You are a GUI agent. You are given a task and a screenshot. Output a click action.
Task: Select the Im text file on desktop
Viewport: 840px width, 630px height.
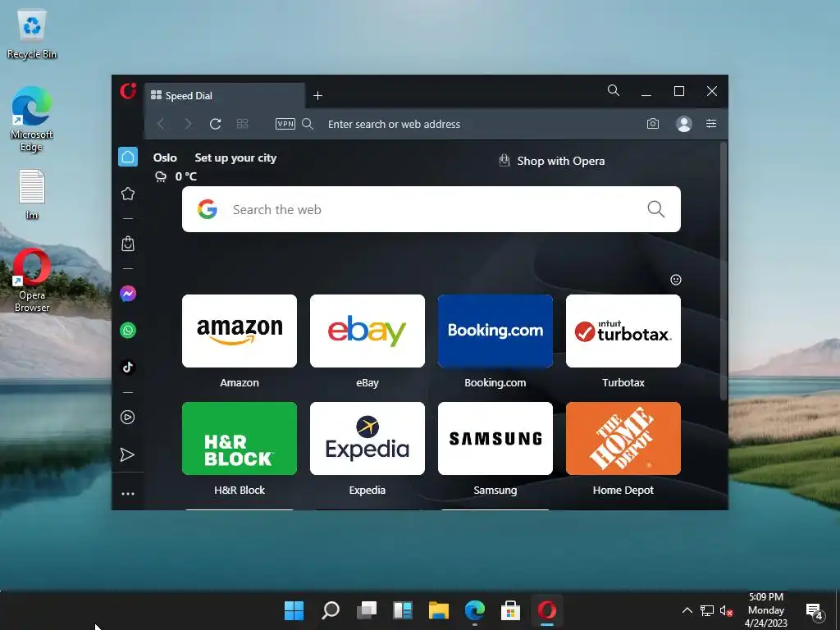[x=32, y=195]
